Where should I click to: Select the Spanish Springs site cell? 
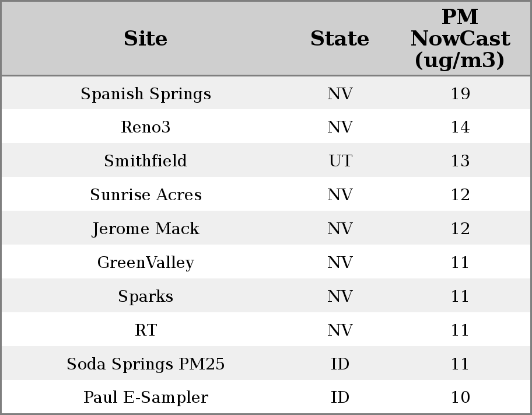(x=146, y=94)
